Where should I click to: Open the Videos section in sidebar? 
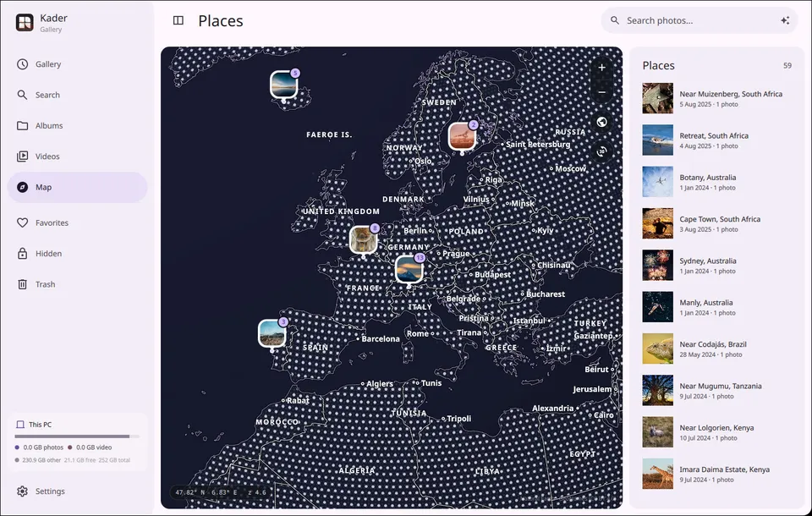tap(78, 156)
